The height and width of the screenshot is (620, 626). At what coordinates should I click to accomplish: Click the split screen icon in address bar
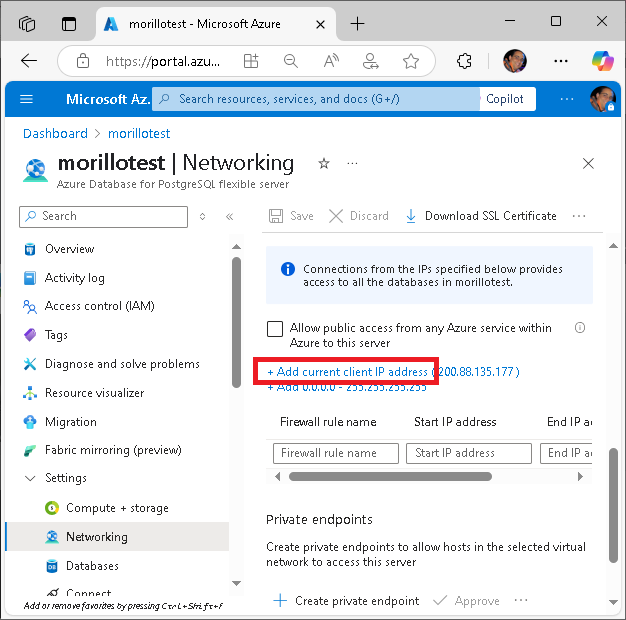pyautogui.click(x=251, y=61)
